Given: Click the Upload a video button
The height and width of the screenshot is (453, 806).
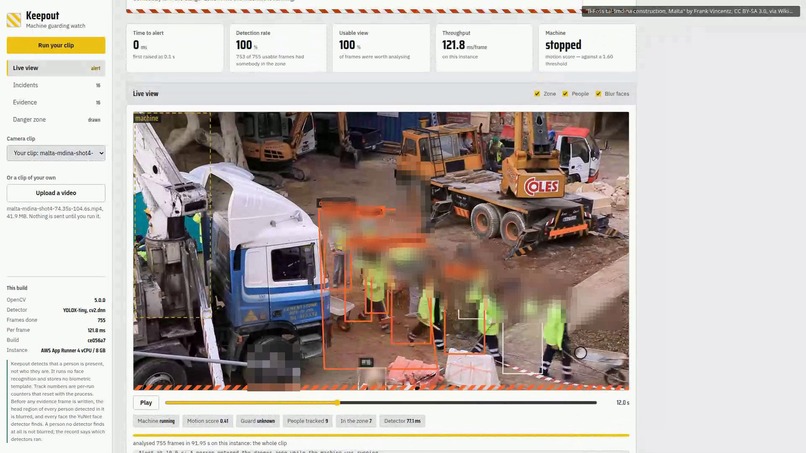Looking at the screenshot, I should pos(56,193).
